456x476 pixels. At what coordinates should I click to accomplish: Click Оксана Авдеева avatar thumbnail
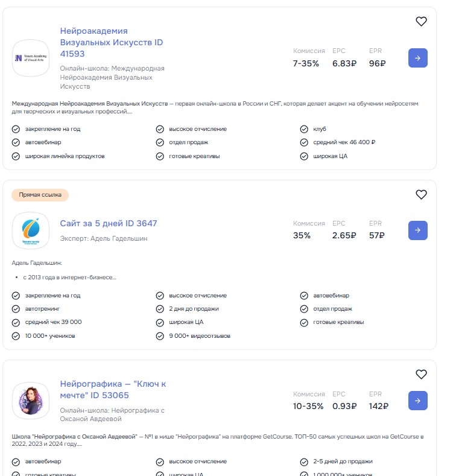pyautogui.click(x=31, y=401)
